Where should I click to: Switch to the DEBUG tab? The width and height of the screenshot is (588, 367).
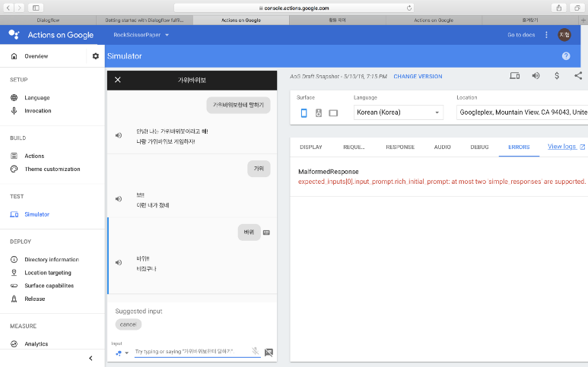479,147
